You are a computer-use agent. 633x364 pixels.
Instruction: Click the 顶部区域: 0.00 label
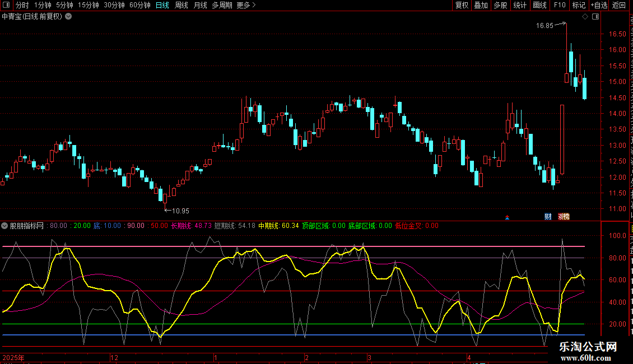click(x=324, y=226)
